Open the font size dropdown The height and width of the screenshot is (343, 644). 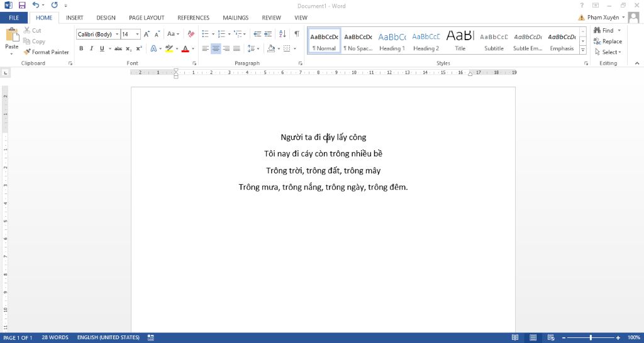point(138,35)
